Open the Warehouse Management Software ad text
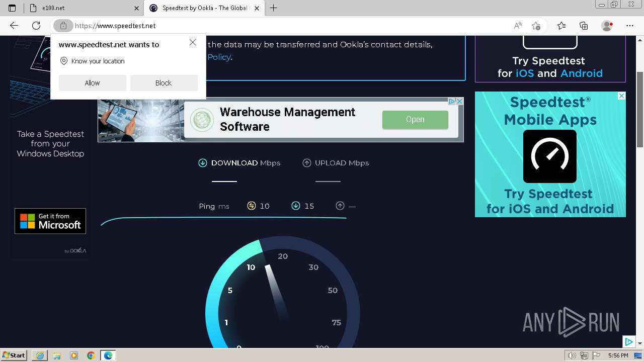This screenshot has width=644, height=362. point(287,120)
